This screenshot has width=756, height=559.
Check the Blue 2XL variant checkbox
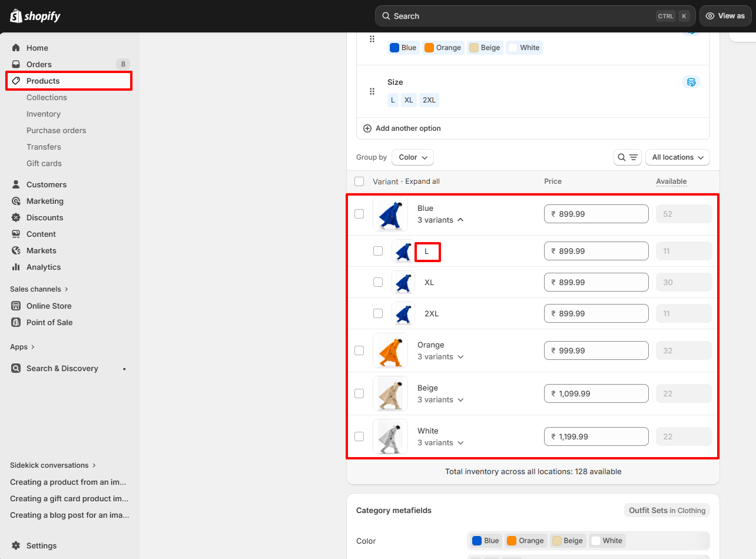tap(378, 313)
